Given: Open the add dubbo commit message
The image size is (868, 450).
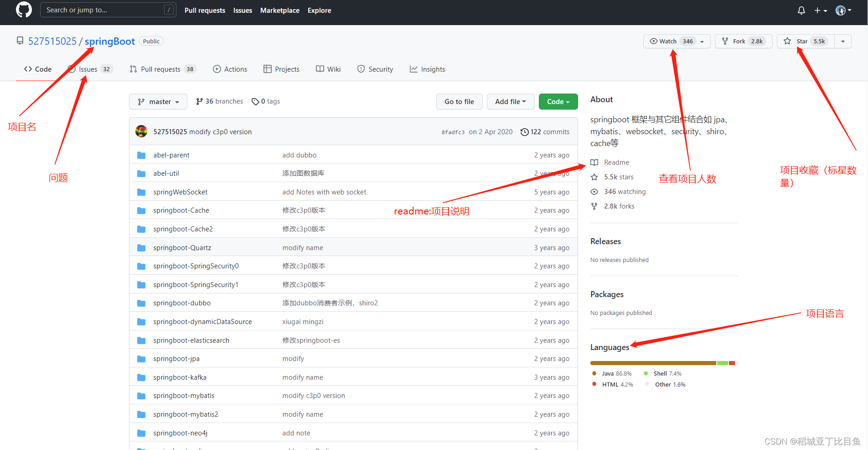Looking at the screenshot, I should click(300, 155).
